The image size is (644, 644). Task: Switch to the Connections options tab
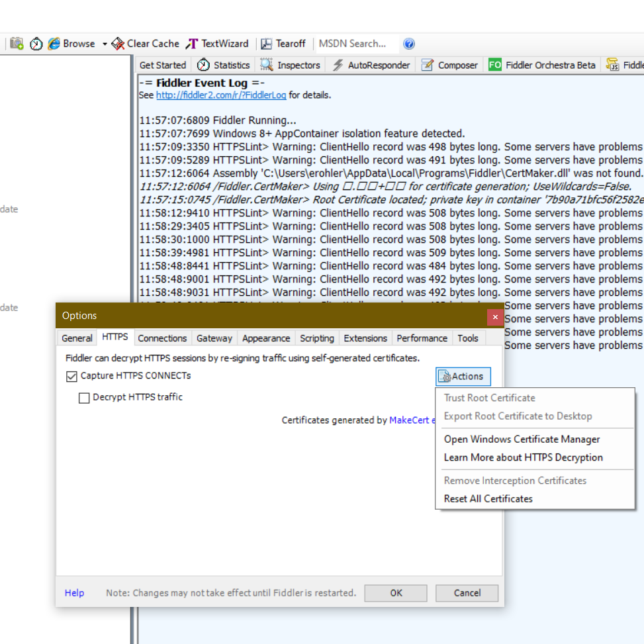click(162, 338)
